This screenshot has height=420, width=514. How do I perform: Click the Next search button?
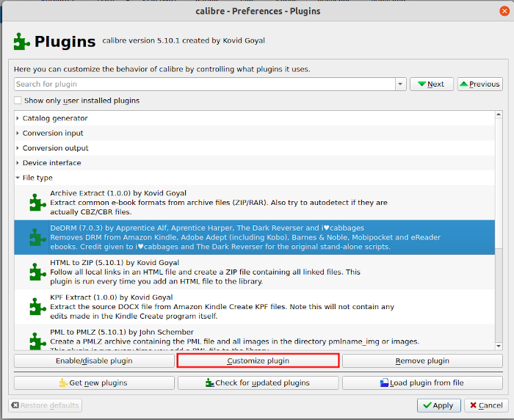[x=432, y=84]
